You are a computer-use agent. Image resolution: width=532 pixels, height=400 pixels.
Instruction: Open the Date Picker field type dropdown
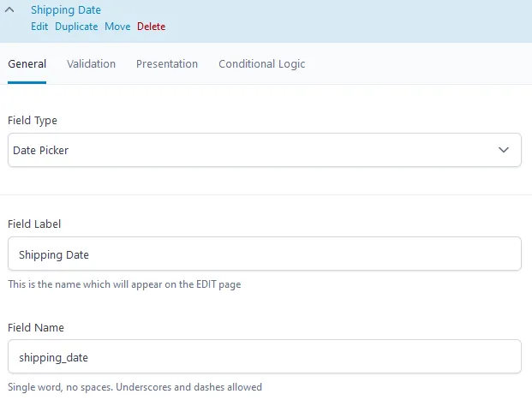257,150
